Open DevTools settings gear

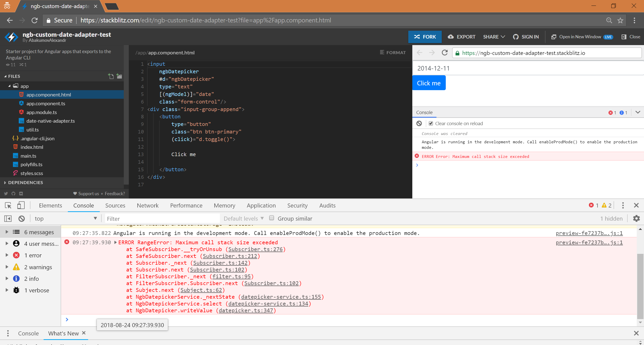coord(636,218)
